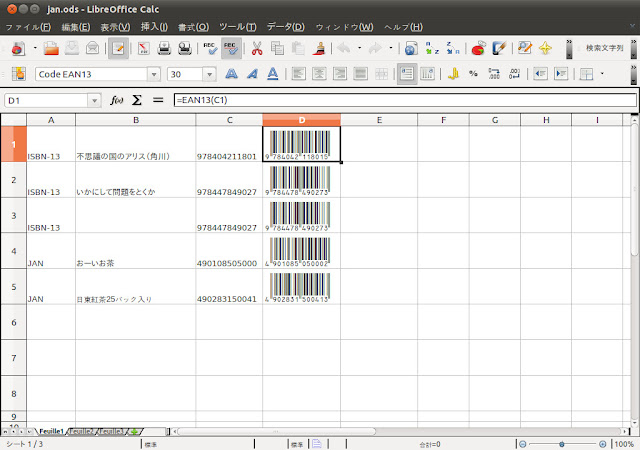640x450 pixels.
Task: Open the 編集(E) menu
Action: pyautogui.click(x=76, y=27)
